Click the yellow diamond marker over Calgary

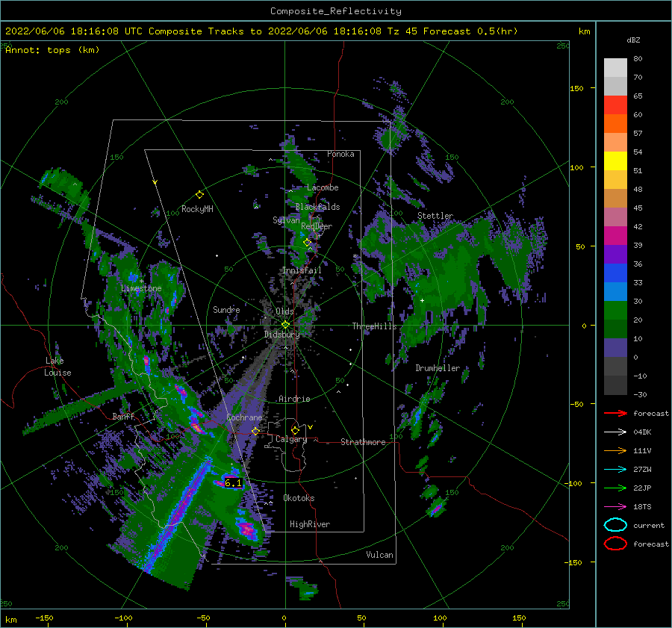click(x=295, y=430)
